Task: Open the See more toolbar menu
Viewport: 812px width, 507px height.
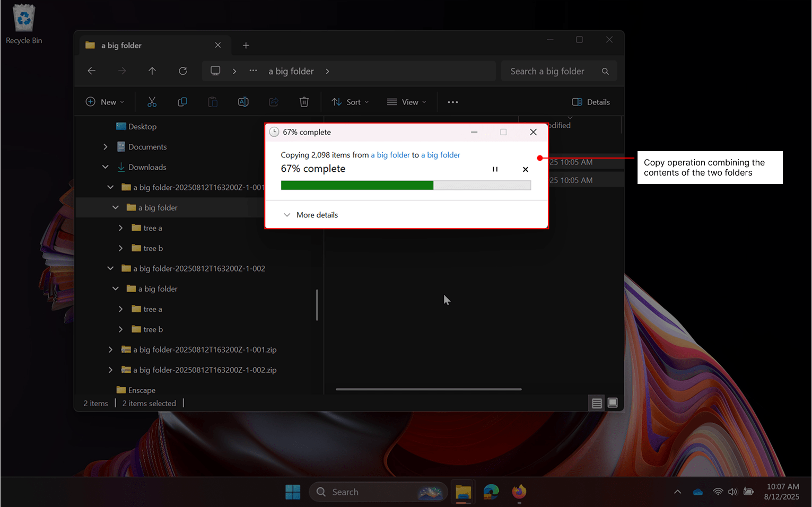Action: tap(452, 101)
